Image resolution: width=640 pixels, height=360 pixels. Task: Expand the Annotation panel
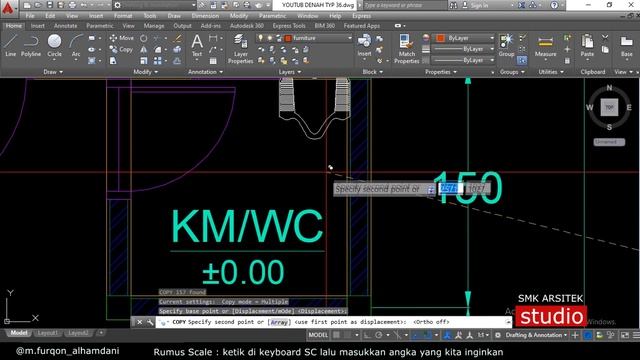pos(205,72)
